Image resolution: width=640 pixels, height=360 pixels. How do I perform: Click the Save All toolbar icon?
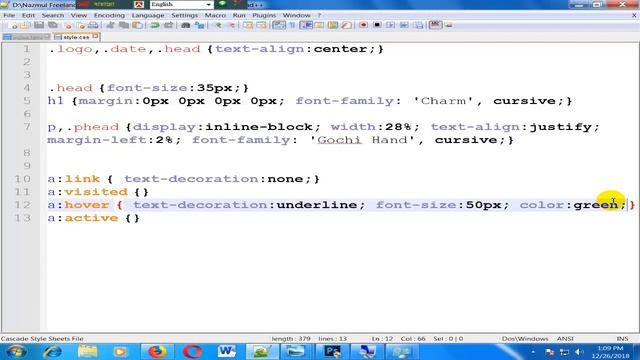(x=53, y=25)
